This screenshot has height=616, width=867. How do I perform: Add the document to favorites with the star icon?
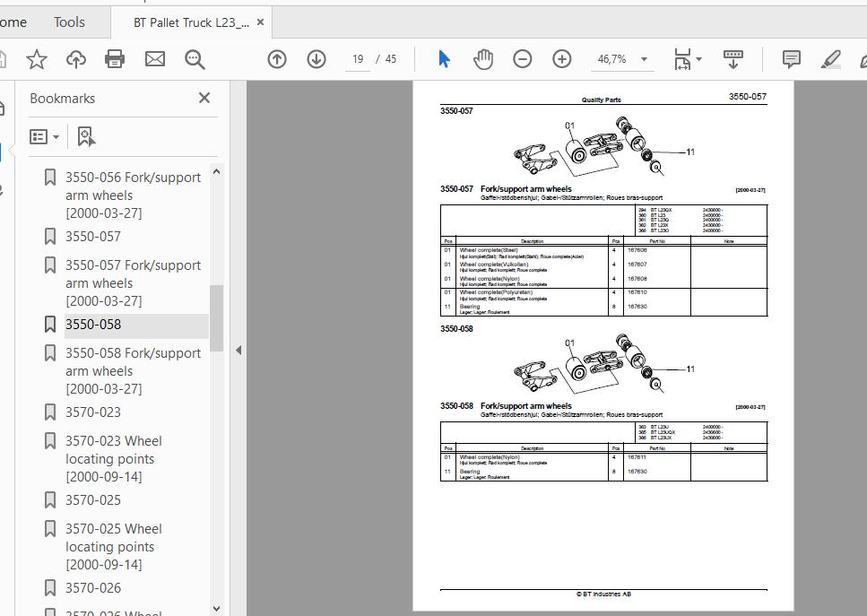pos(37,58)
